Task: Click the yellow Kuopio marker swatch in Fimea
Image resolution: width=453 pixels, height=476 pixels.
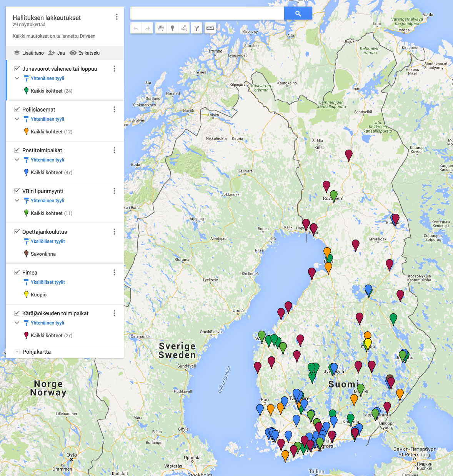Action: (26, 295)
